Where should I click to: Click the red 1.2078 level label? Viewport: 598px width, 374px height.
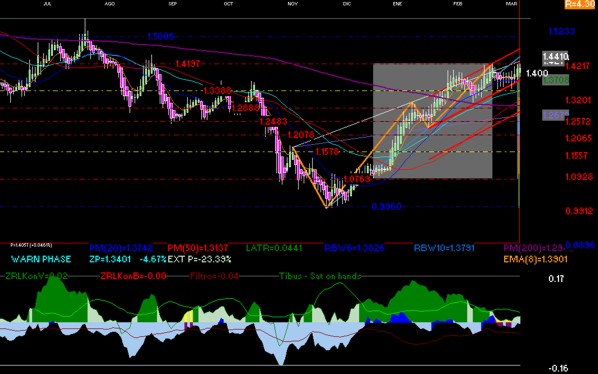click(x=301, y=135)
